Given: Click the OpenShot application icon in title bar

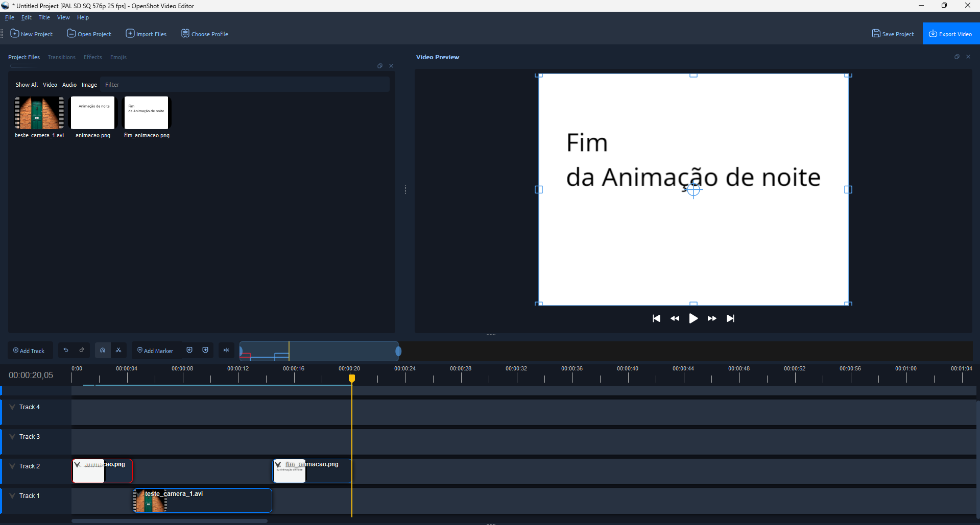Looking at the screenshot, I should (x=5, y=6).
